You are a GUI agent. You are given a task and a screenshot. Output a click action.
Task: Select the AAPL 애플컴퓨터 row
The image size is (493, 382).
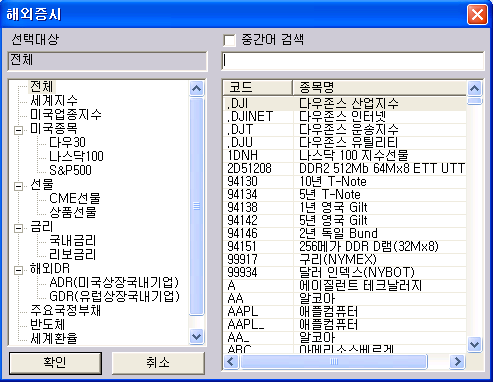click(345, 312)
